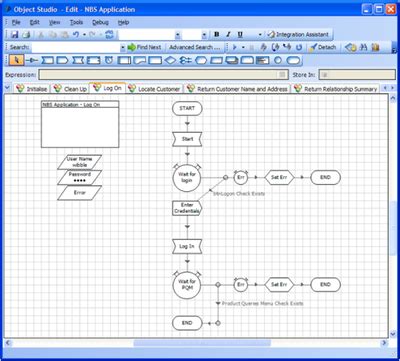Screen dimensions: 400x361
Task: Click in the Store In field
Action: point(357,75)
